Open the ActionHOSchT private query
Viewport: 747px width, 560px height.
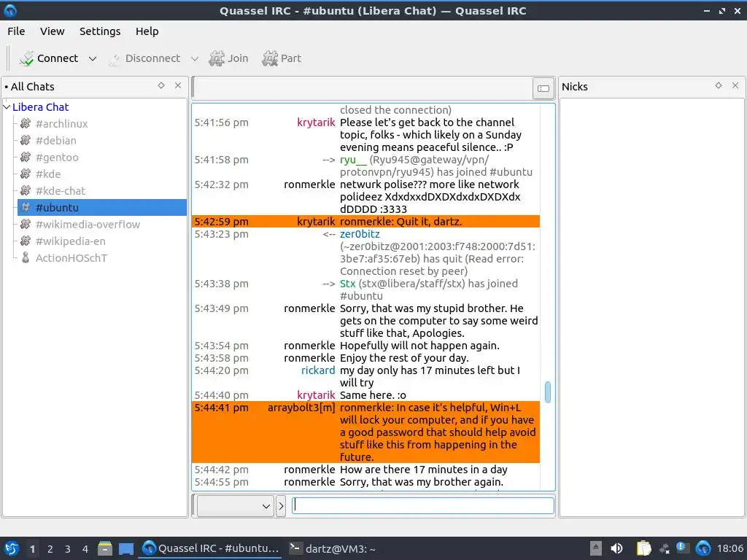(71, 257)
